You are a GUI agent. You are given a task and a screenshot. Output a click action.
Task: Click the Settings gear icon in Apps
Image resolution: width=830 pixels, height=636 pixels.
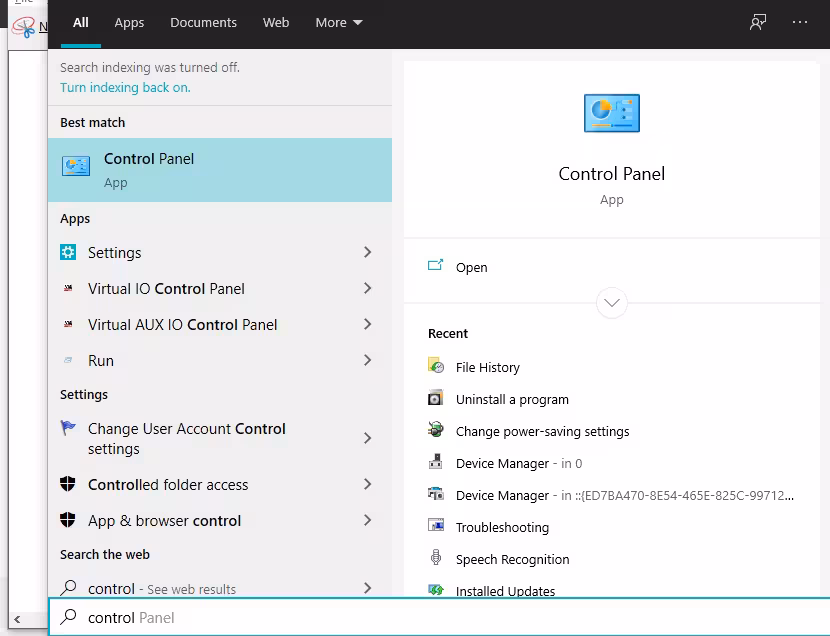[x=68, y=253]
